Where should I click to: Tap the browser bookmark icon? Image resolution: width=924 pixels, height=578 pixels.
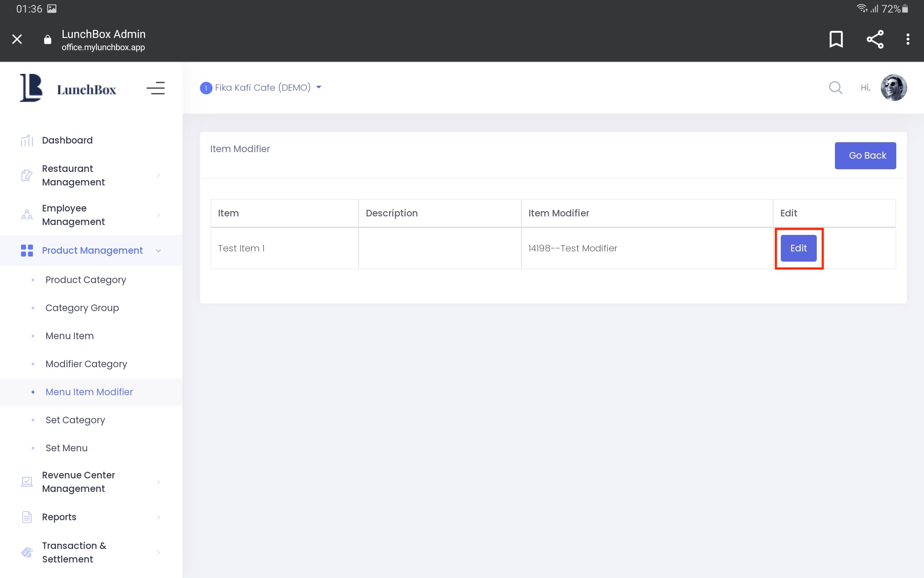click(836, 39)
